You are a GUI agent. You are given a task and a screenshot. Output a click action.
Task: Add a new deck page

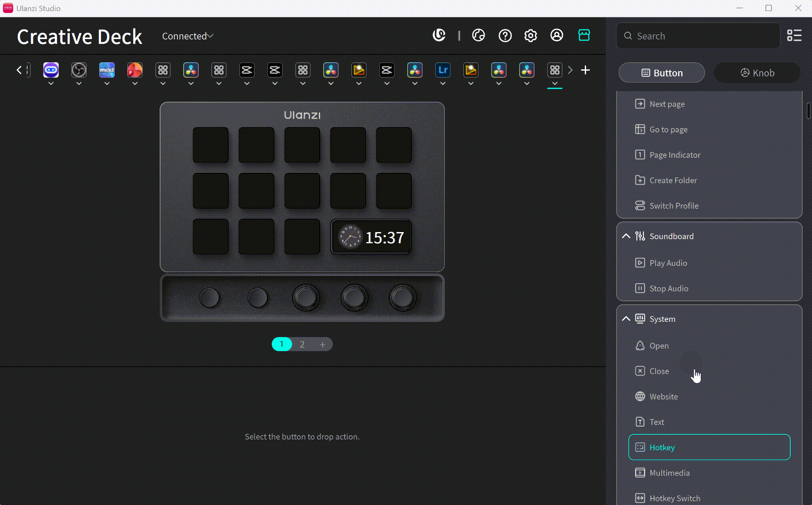tap(322, 345)
